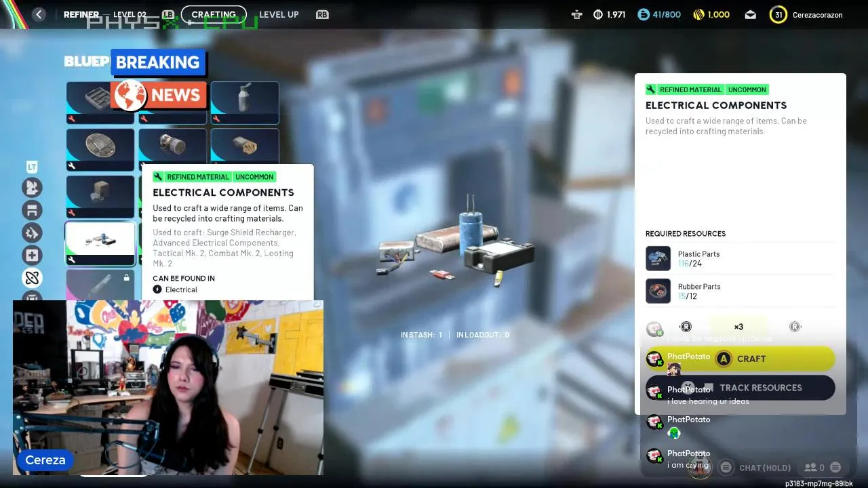The image size is (868, 488).
Task: Open the mail inbox icon
Action: pyautogui.click(x=750, y=14)
